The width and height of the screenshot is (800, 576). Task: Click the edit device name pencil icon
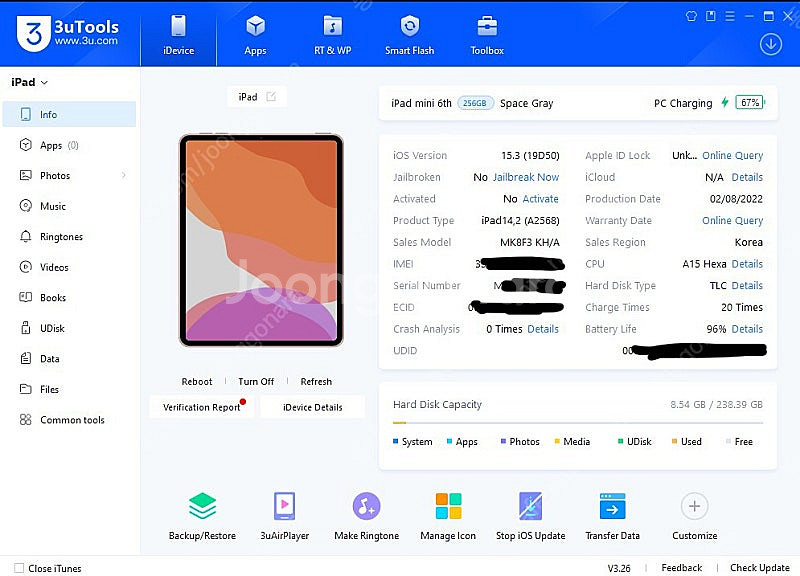(x=271, y=96)
